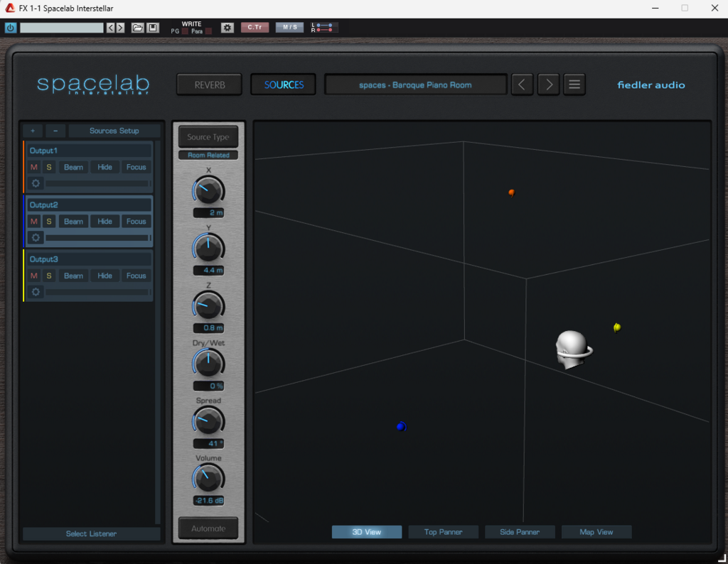This screenshot has width=728, height=564.
Task: Open the hamburger menu button
Action: pos(574,85)
